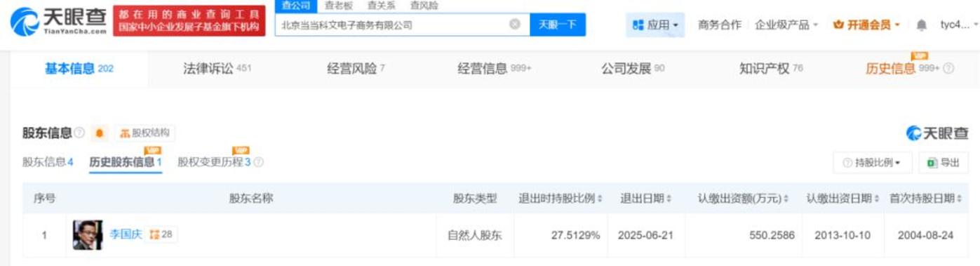
Task: Open the 应用 dropdown
Action: tap(655, 25)
